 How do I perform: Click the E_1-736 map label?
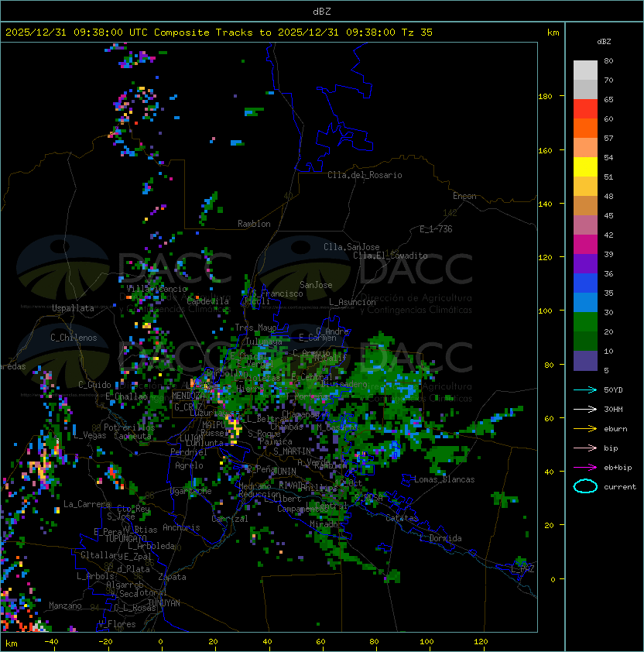tap(436, 229)
